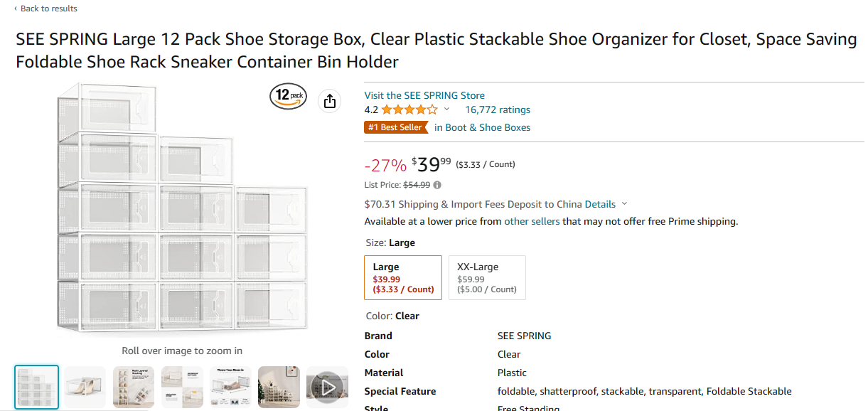
Task: Click the share icon above product image
Action: point(329,101)
